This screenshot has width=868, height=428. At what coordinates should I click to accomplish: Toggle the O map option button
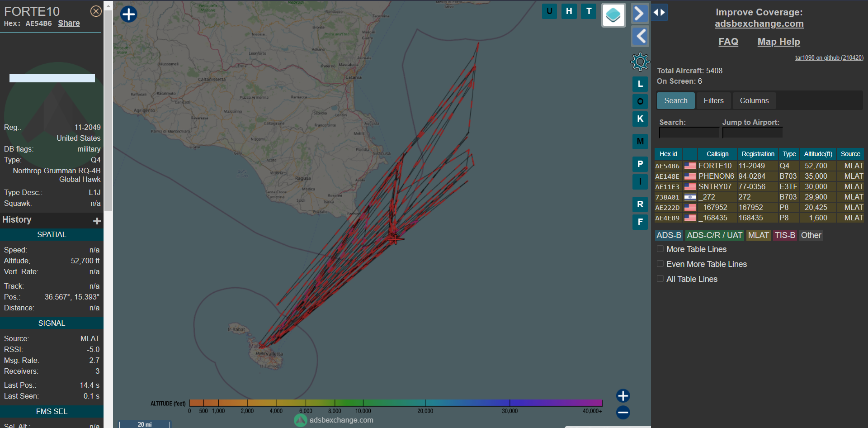[x=640, y=101]
